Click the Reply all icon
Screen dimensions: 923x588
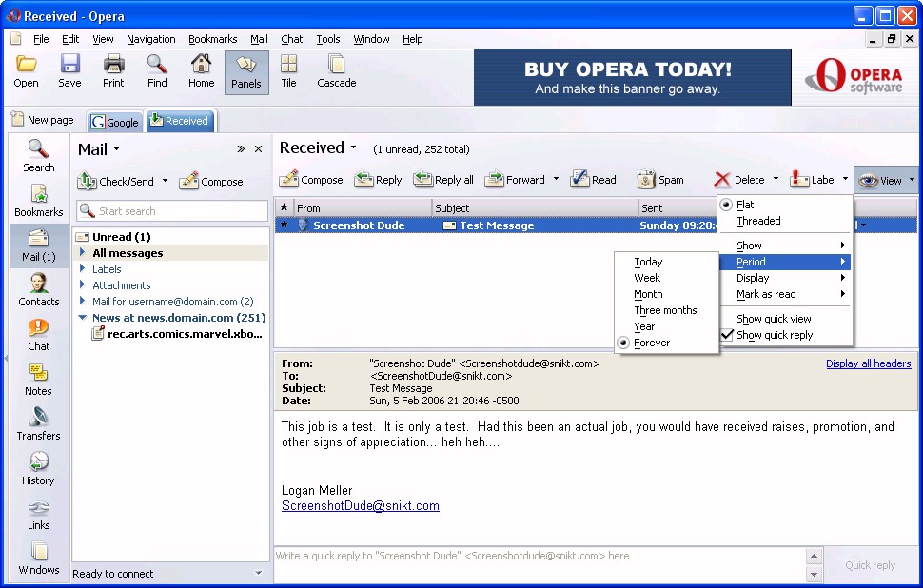423,180
